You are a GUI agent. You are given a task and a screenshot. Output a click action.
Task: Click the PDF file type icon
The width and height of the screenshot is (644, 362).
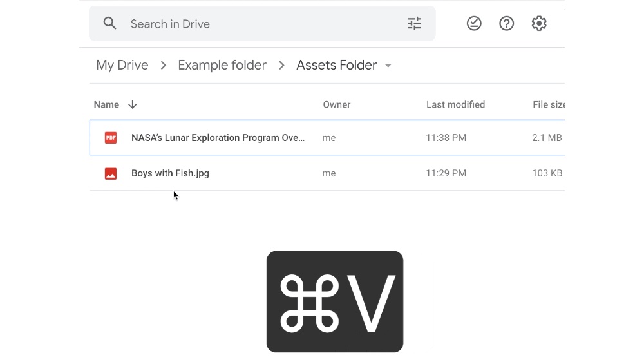pyautogui.click(x=111, y=138)
